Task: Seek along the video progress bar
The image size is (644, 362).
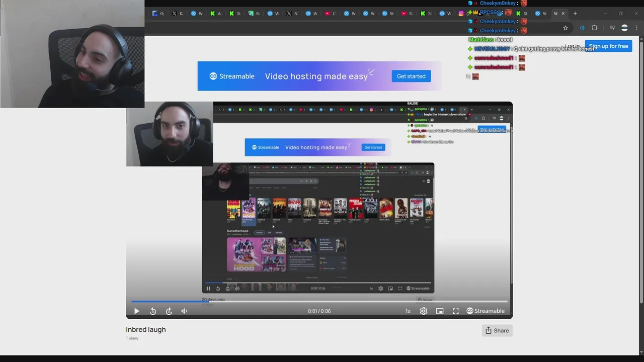Action: [x=319, y=302]
